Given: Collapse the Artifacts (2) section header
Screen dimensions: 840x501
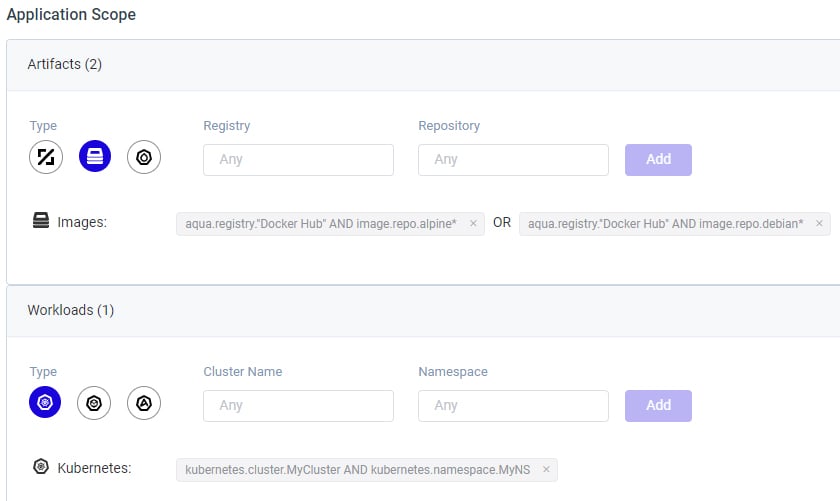Looking at the screenshot, I should [x=423, y=65].
